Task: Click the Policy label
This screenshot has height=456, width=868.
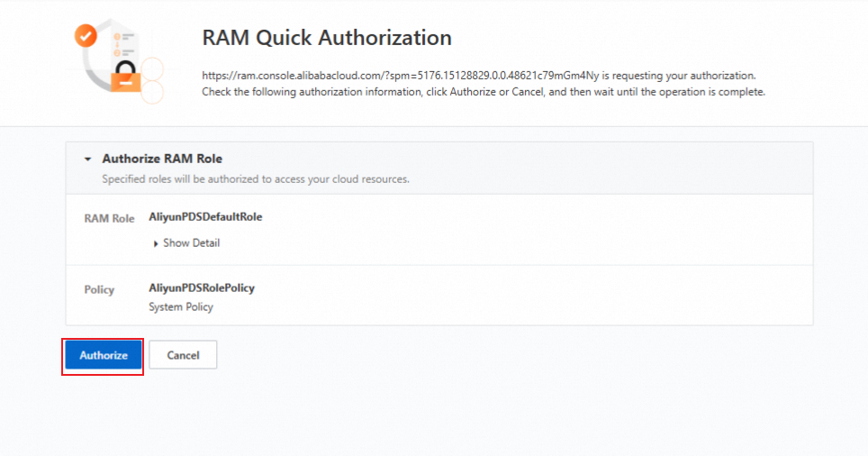Action: [x=99, y=290]
